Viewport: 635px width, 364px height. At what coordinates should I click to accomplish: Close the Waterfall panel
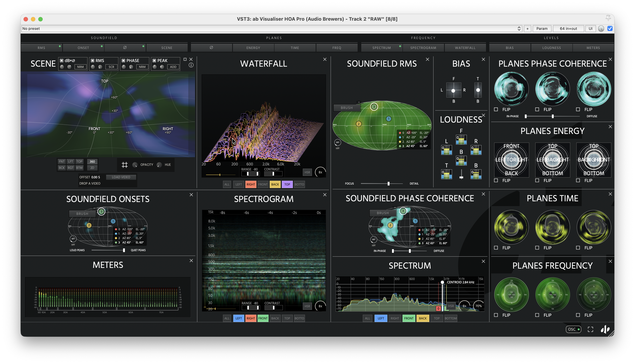pyautogui.click(x=325, y=59)
